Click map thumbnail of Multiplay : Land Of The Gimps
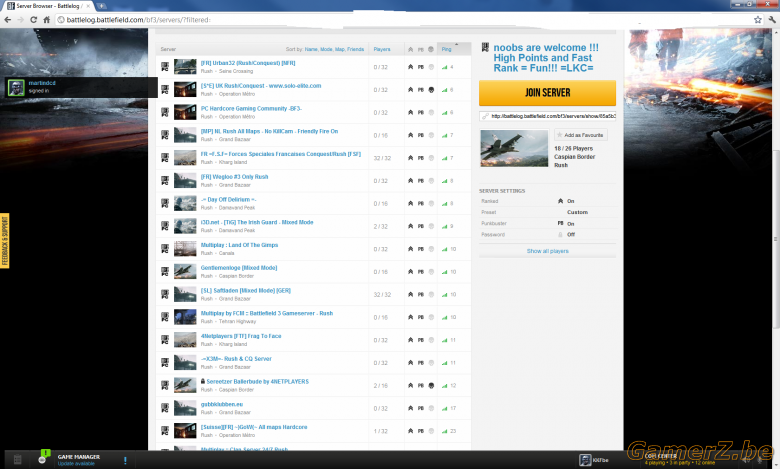Viewport: 780px width, 469px height. click(x=185, y=249)
